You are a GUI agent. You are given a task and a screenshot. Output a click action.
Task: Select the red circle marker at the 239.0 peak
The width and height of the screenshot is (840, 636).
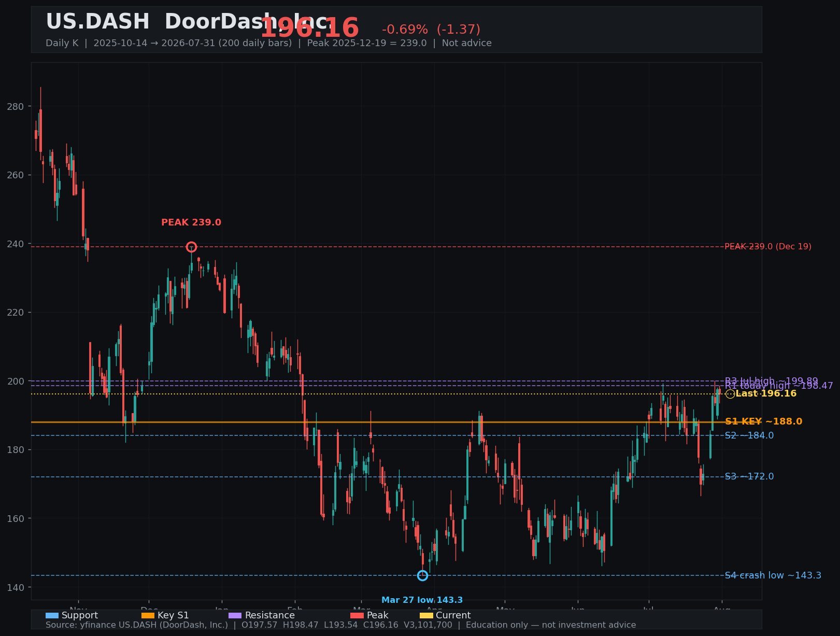pyautogui.click(x=191, y=247)
